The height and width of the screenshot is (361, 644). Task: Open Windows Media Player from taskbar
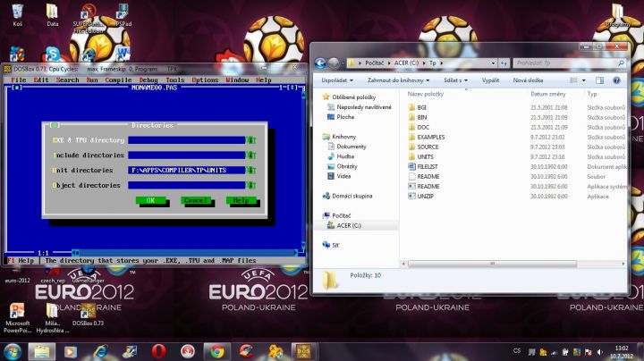click(71, 352)
